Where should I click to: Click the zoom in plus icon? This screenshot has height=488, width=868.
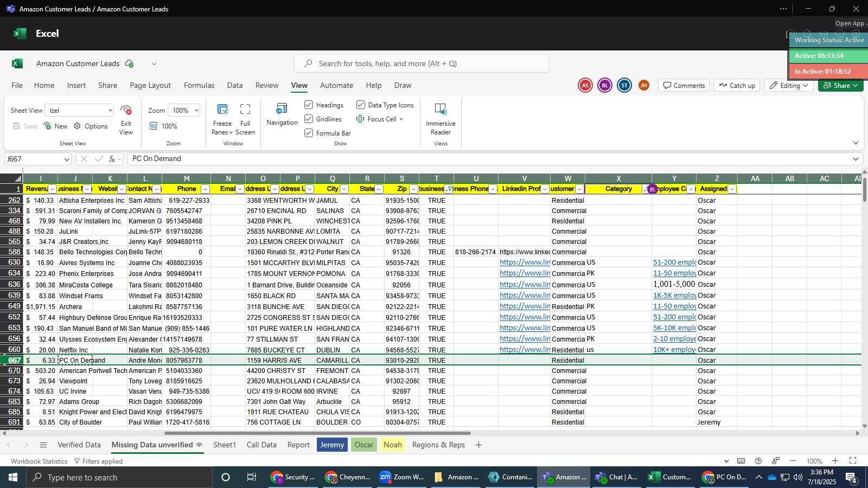tap(835, 461)
